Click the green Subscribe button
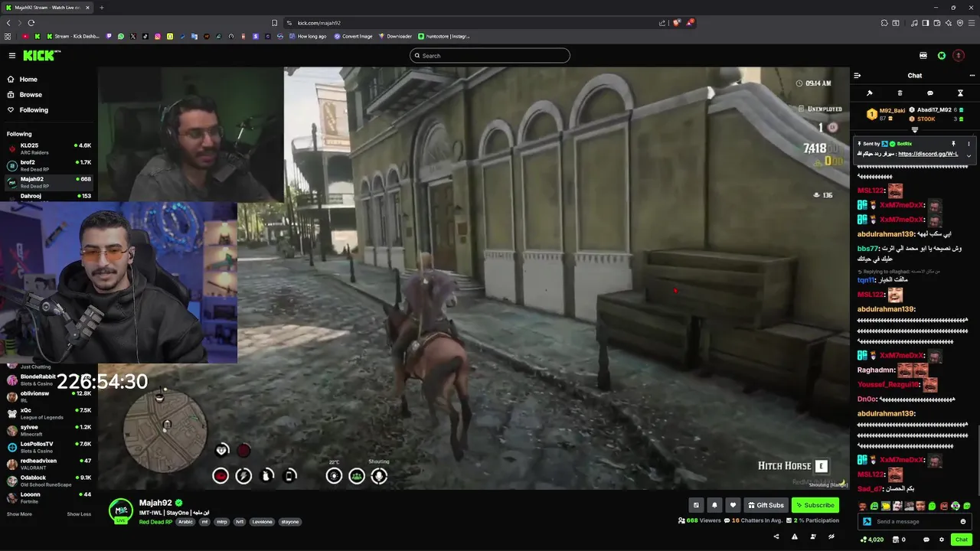The height and width of the screenshot is (551, 980). click(x=815, y=505)
